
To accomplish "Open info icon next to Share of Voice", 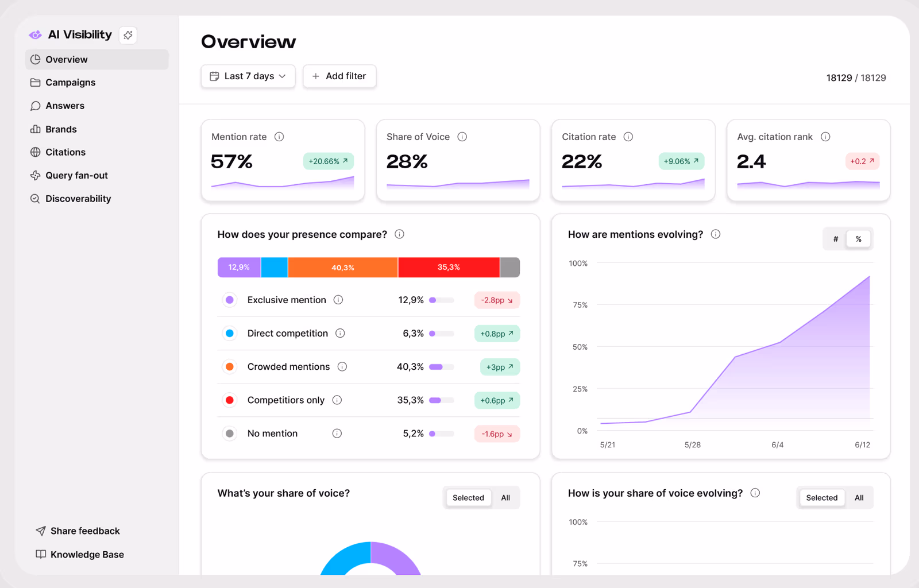I will click(x=462, y=137).
